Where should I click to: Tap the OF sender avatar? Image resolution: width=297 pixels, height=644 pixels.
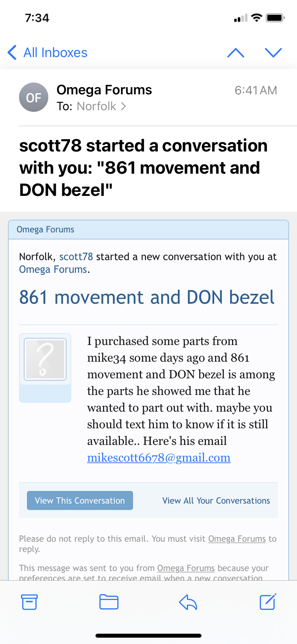(x=34, y=98)
